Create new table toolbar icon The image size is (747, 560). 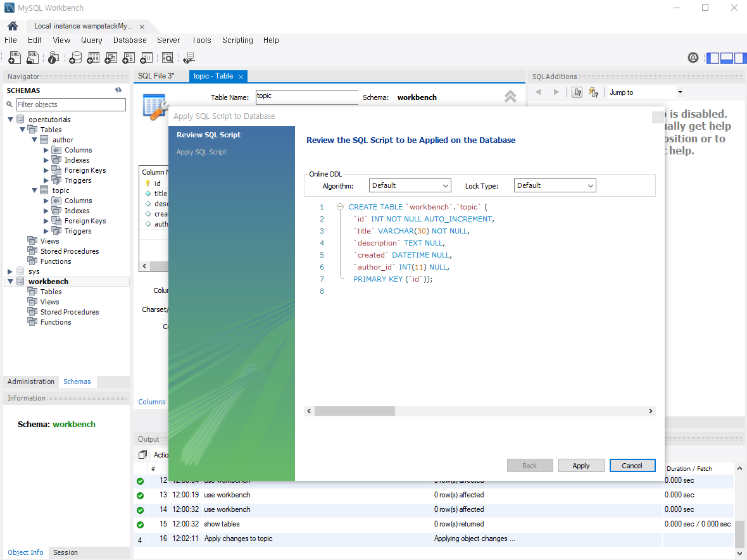click(x=93, y=58)
